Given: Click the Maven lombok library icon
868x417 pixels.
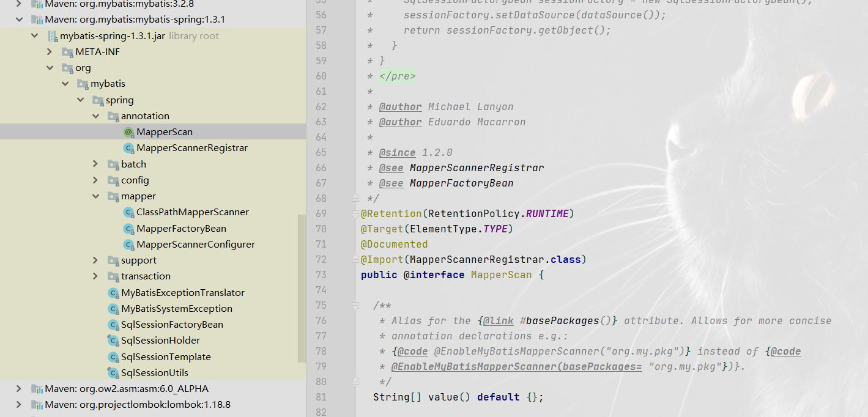Looking at the screenshot, I should [x=37, y=405].
